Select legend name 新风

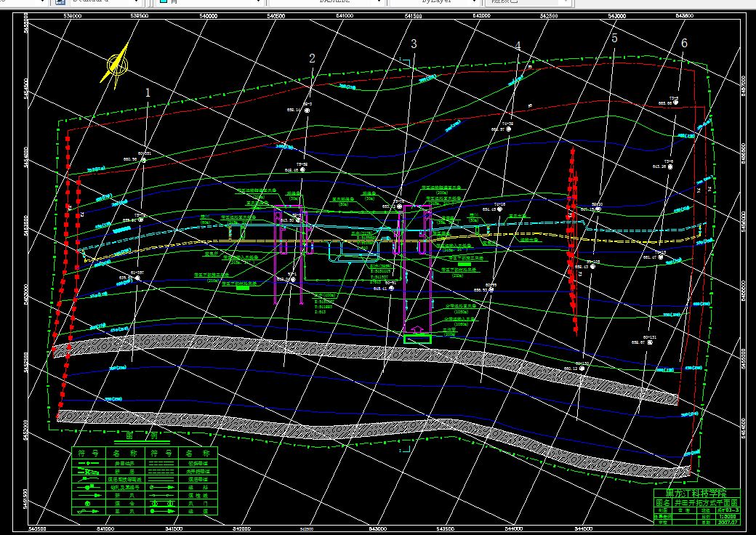124,496
